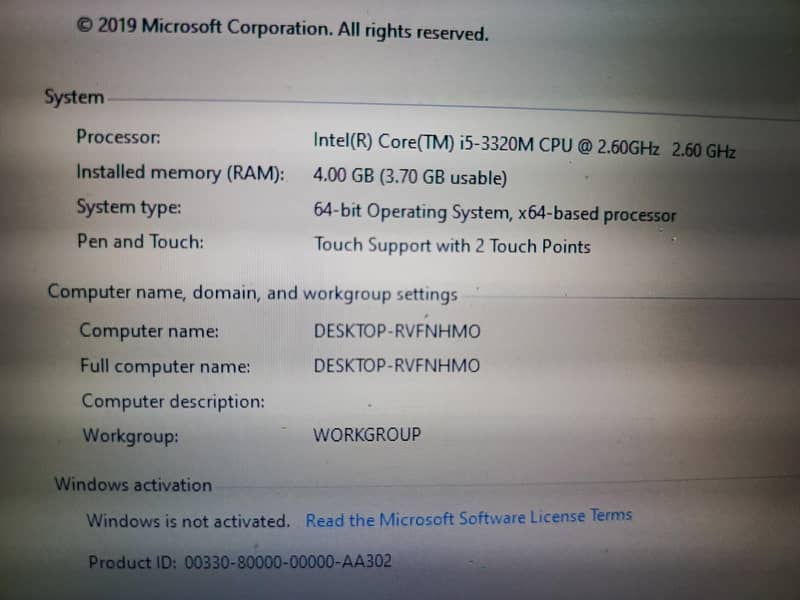Click the 'Workgroup:' label
The image size is (800, 600).
131,436
